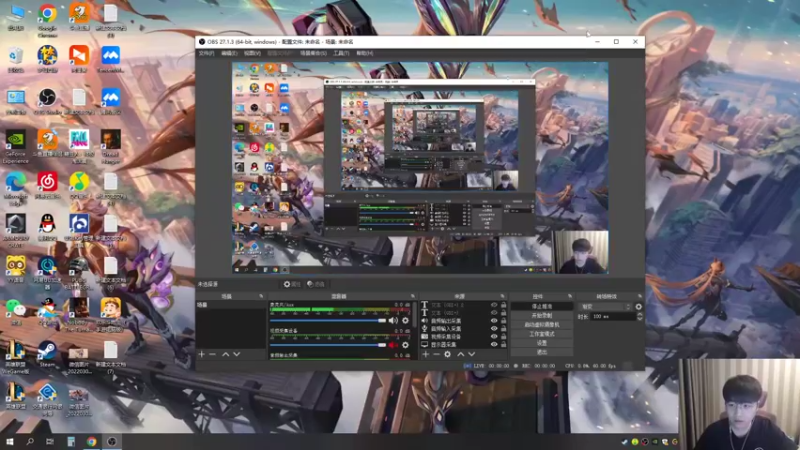
Task: Open the Steam desktop shortcut
Action: tap(47, 354)
